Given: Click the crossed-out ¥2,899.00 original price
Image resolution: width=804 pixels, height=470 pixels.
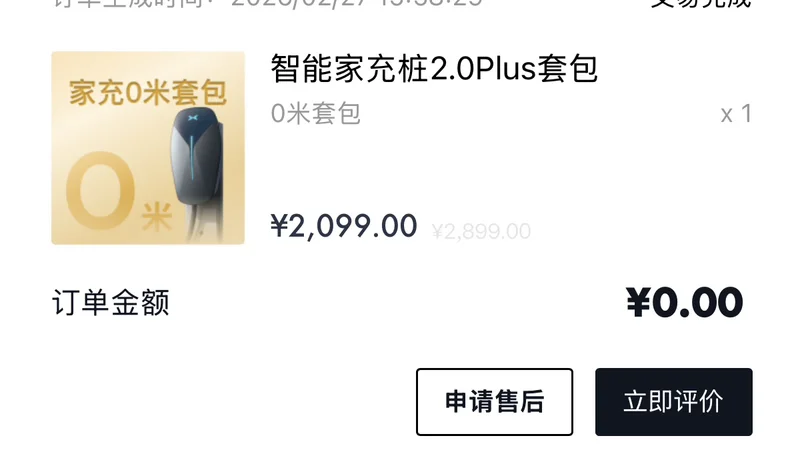Looking at the screenshot, I should (x=481, y=232).
